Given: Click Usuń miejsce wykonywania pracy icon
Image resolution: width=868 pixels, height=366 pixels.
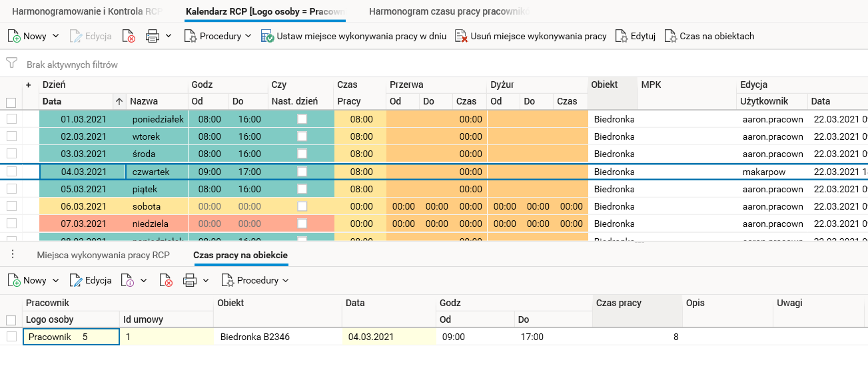Looking at the screenshot, I should (x=461, y=36).
